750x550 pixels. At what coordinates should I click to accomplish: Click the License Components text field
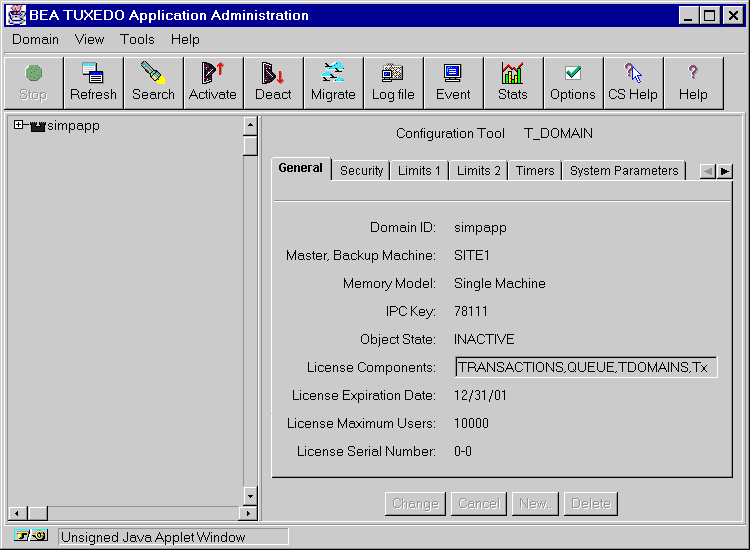coord(586,367)
